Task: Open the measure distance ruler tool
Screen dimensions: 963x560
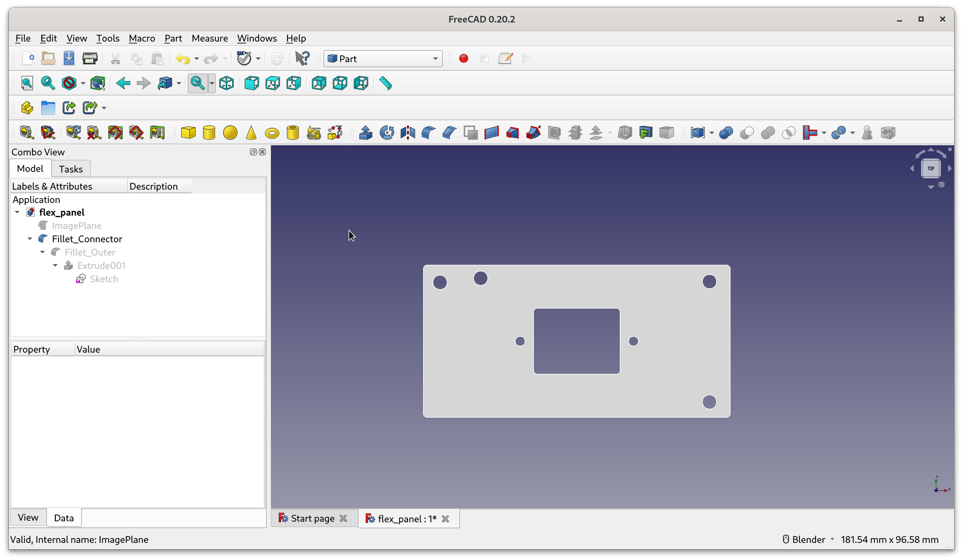Action: pos(385,83)
